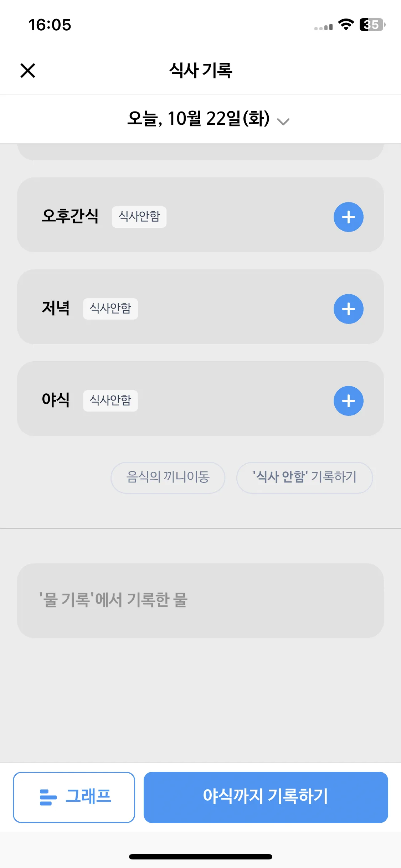Image resolution: width=401 pixels, height=868 pixels.
Task: Tap '식사 안함' 기록하기 button
Action: coord(304,477)
